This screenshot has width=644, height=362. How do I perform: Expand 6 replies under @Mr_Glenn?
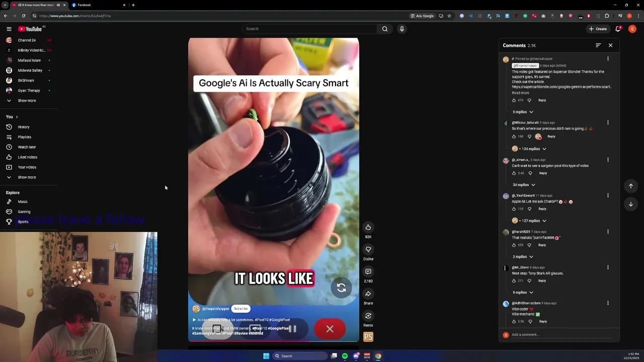pos(522,293)
